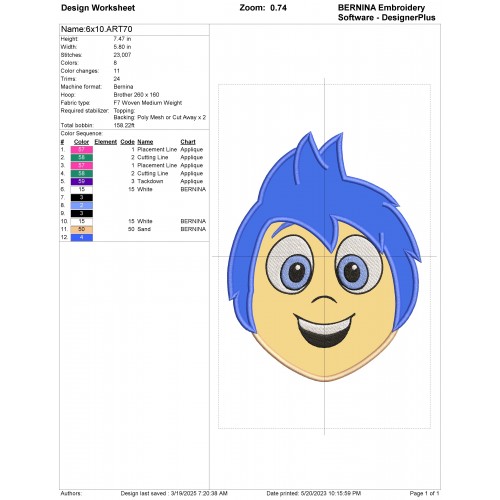The image size is (500, 500).
Task: Click the pink swatch in row 1
Action: pyautogui.click(x=81, y=149)
